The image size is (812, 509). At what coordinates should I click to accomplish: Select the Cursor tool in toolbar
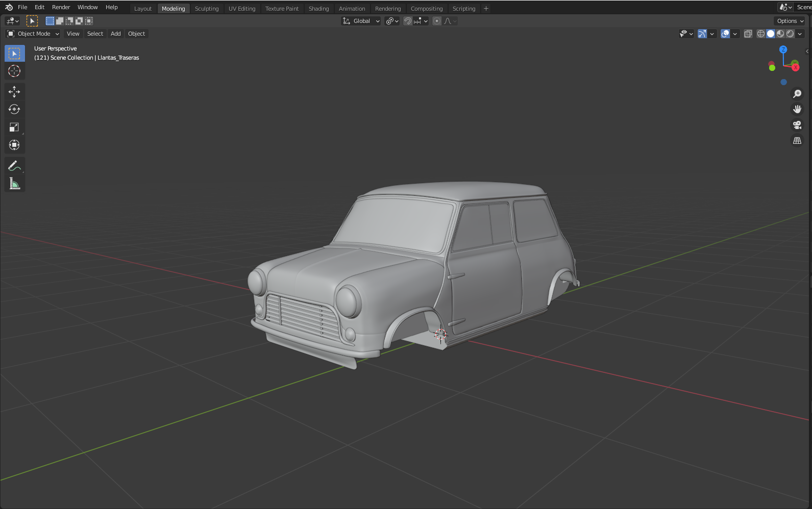(14, 71)
